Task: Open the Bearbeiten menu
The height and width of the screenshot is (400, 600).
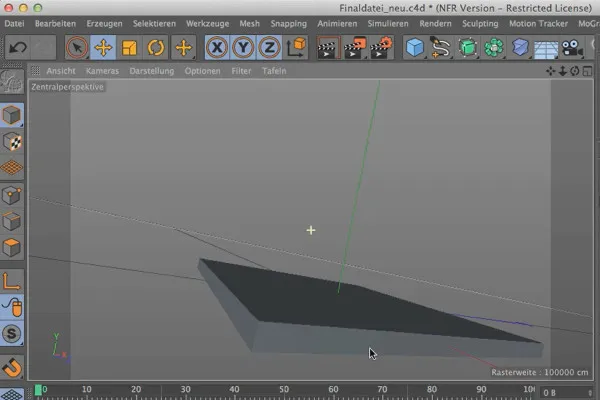Action: (55, 24)
